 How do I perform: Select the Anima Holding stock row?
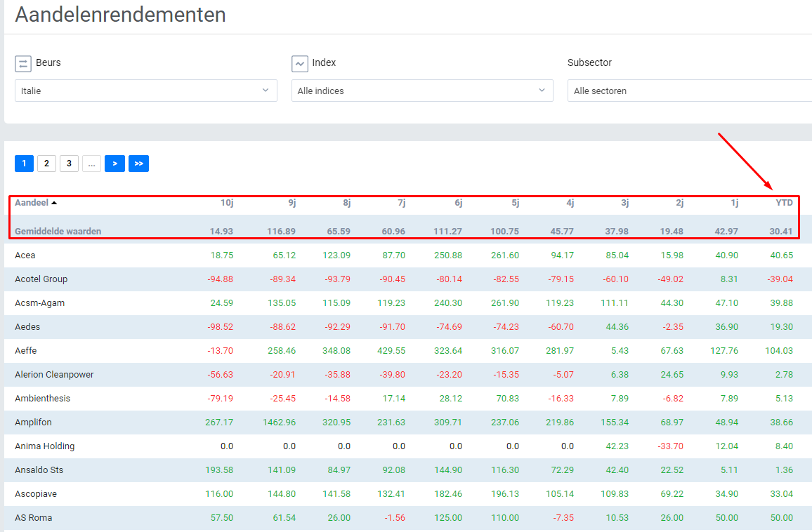click(408, 446)
